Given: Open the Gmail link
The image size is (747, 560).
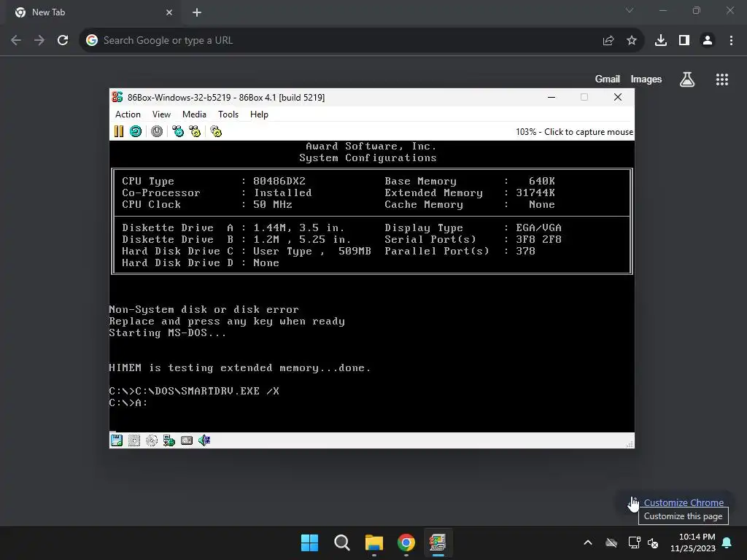Looking at the screenshot, I should (608, 79).
